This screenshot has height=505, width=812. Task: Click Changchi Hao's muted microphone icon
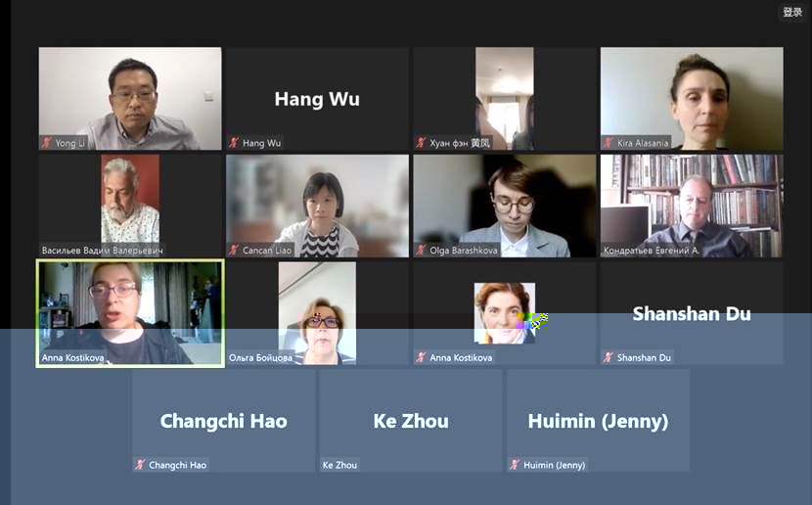[140, 465]
